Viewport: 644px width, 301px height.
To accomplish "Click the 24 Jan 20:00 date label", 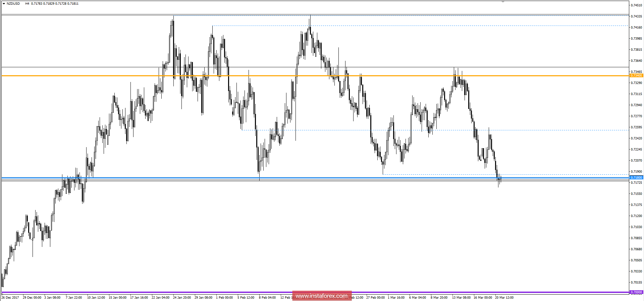I will (182, 298).
